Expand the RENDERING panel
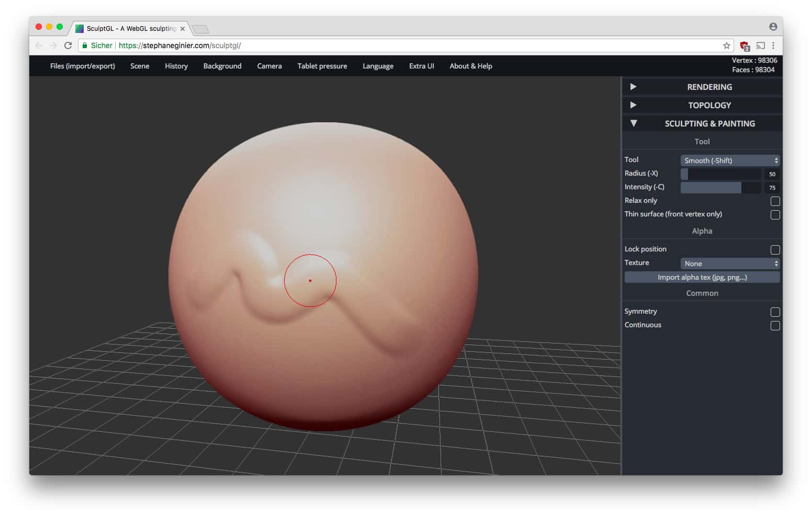The image size is (812, 517). pos(702,87)
